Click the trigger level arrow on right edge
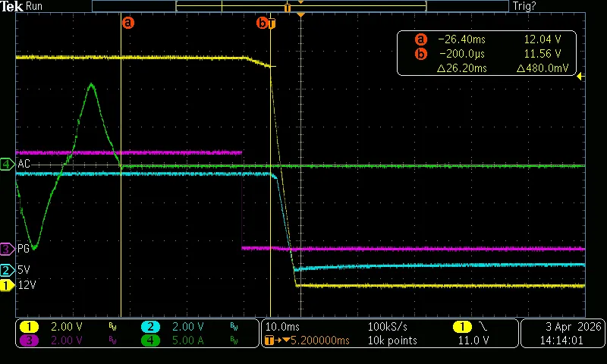The image size is (607, 364). point(580,77)
